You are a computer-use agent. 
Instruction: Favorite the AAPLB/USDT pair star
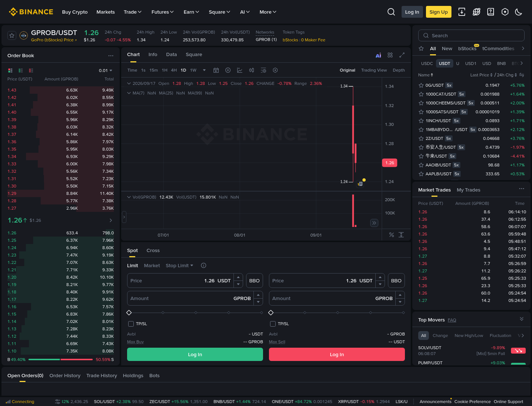pyautogui.click(x=421, y=174)
